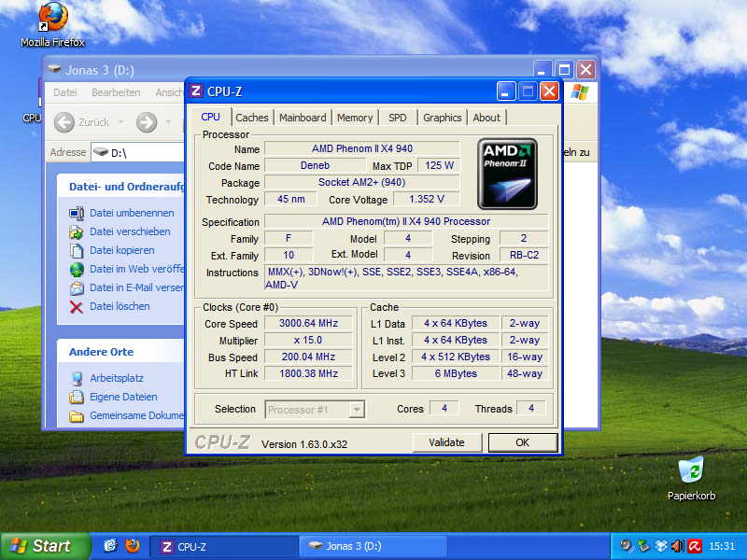Click the Gemeinsame Dokumente folder icon
747x560 pixels.
pyautogui.click(x=77, y=415)
